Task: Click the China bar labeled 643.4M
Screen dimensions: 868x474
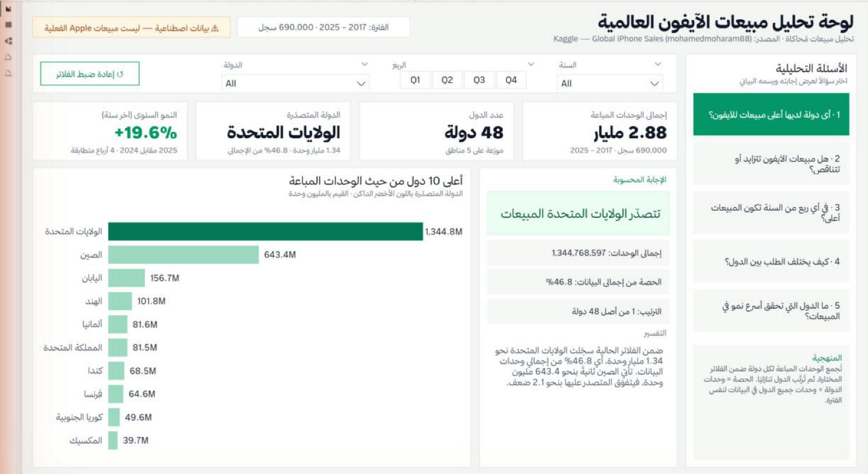Action: [x=183, y=255]
